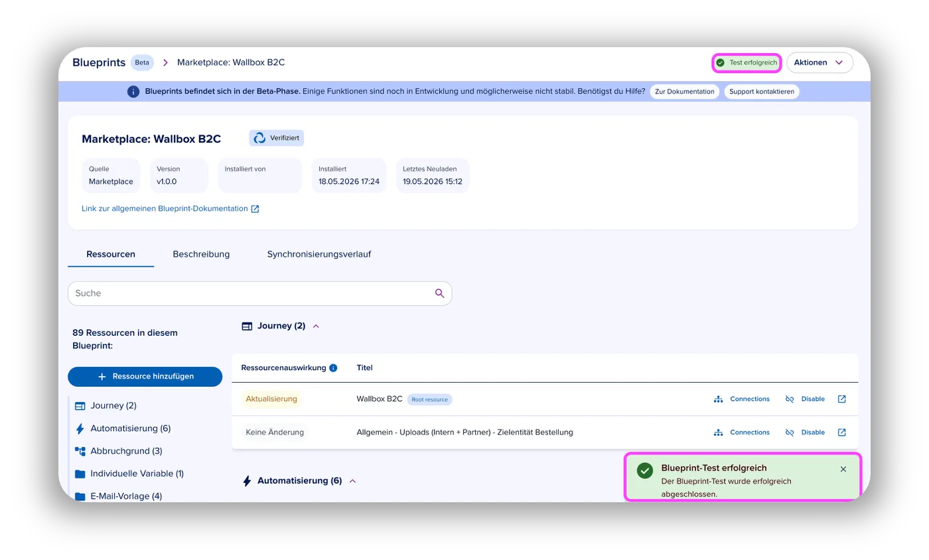Switch to the Beschreibung tab
This screenshot has width=929, height=560.
[x=201, y=254]
